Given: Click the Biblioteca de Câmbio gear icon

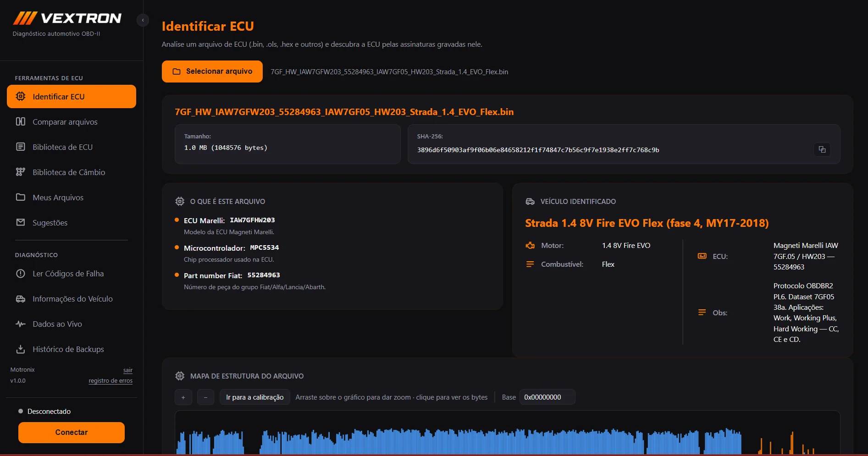Looking at the screenshot, I should point(21,172).
